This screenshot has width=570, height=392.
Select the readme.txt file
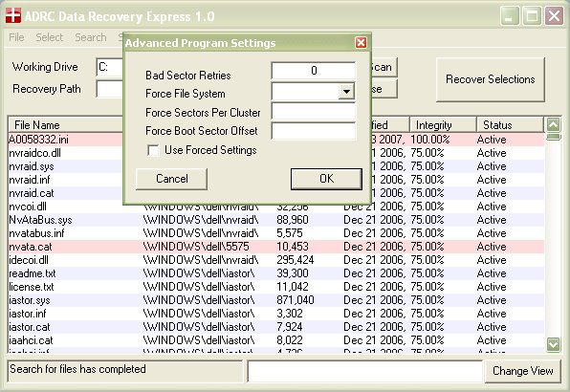click(33, 273)
